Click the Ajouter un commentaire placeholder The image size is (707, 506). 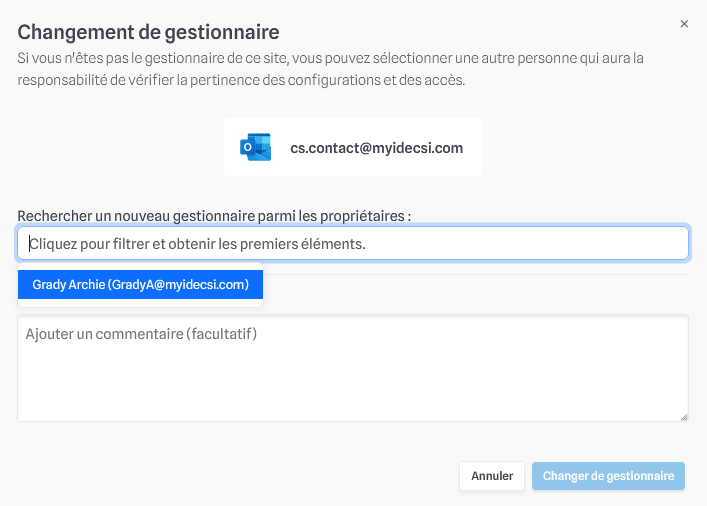141,334
